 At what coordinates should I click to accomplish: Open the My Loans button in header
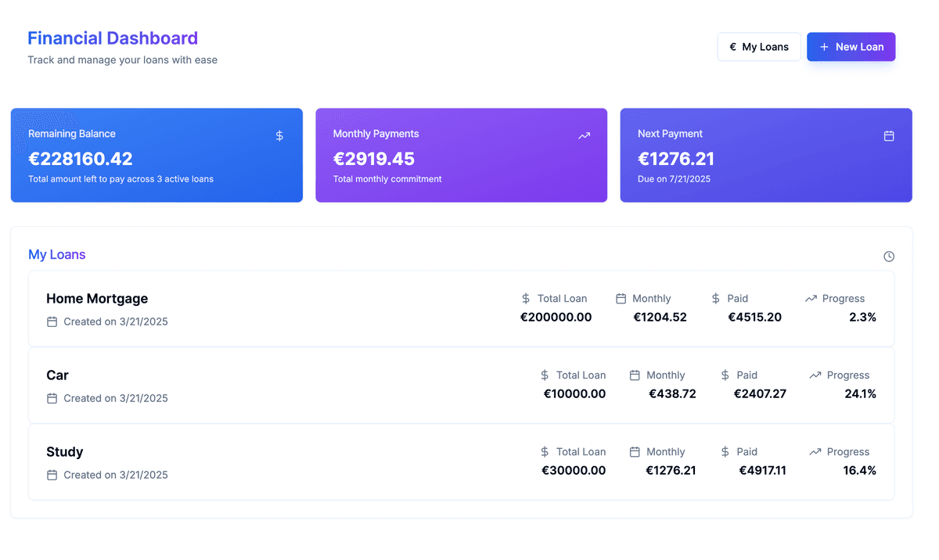tap(758, 47)
